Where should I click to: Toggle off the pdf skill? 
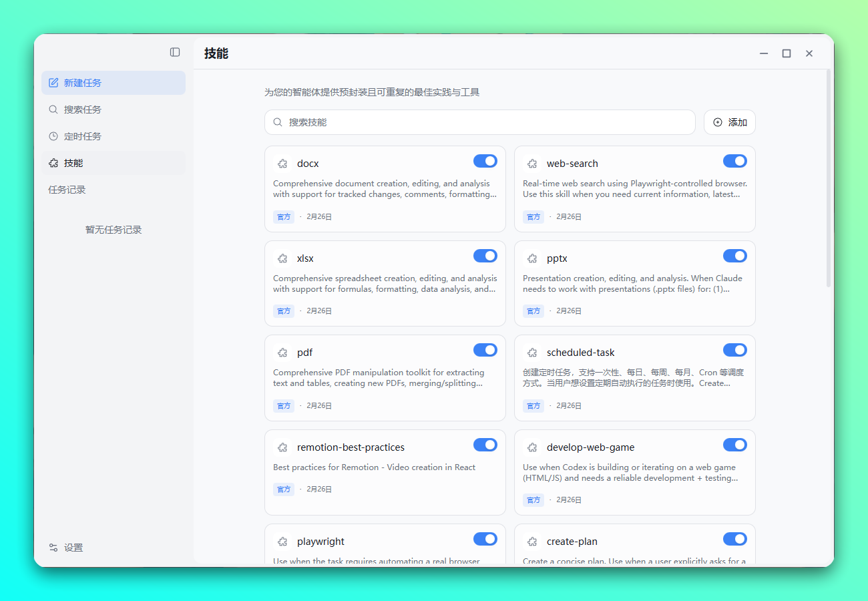click(485, 350)
